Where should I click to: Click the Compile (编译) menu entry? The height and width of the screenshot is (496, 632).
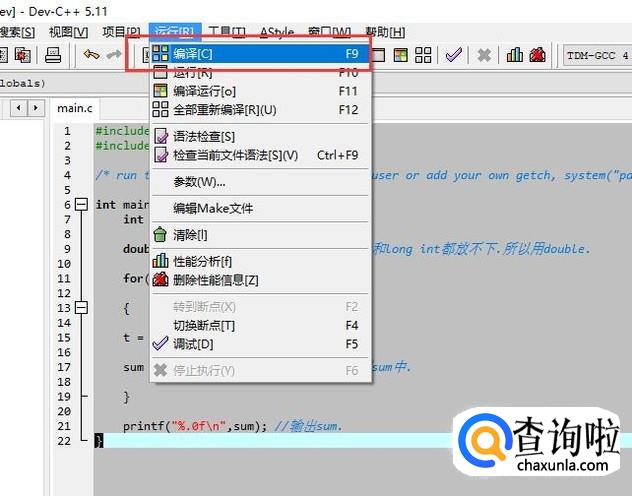pos(193,53)
